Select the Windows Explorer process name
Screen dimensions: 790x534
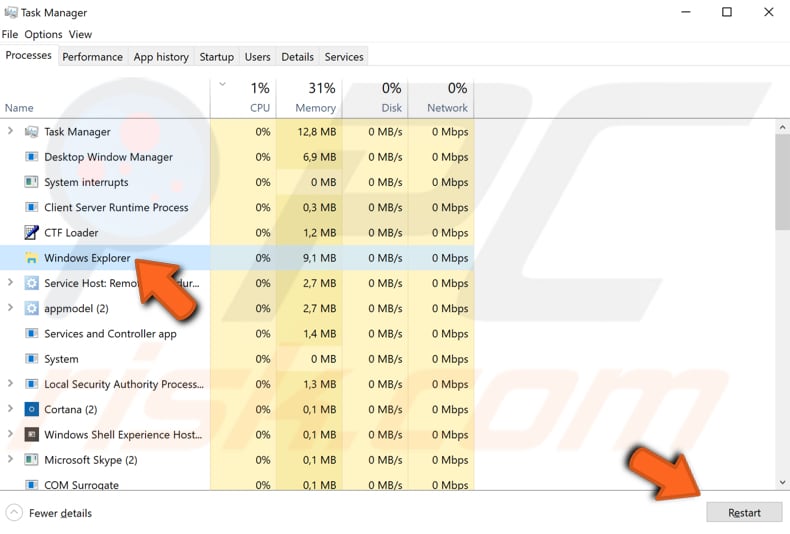point(87,258)
